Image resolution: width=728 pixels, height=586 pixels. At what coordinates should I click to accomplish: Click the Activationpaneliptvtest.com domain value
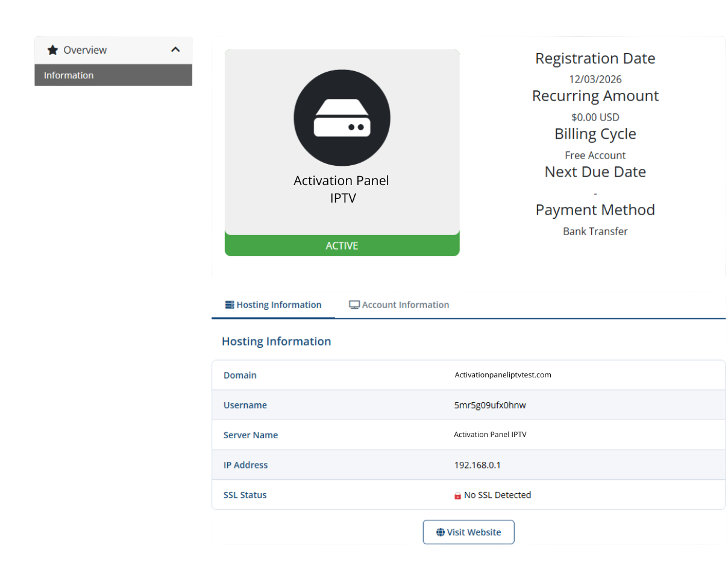[503, 375]
